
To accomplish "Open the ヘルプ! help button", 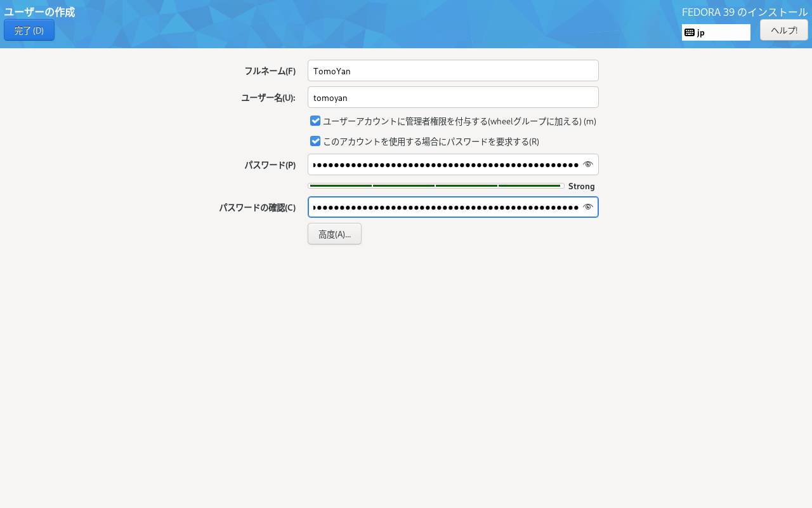I will [x=783, y=30].
